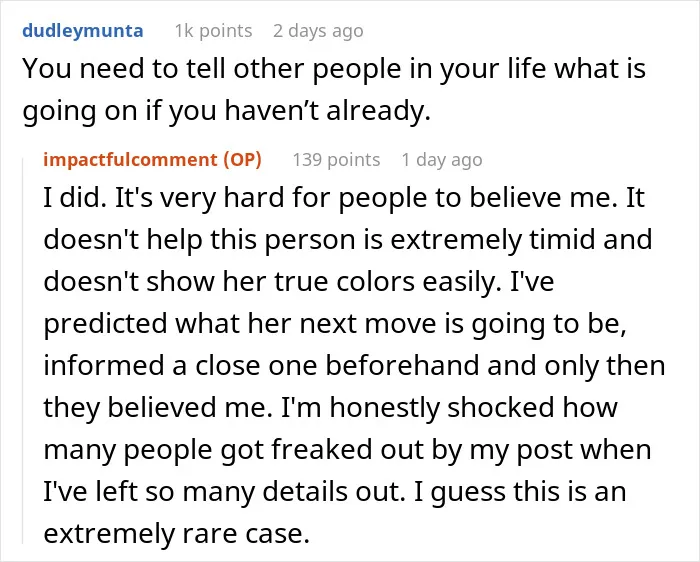The image size is (700, 562).
Task: Collapse the reply thread using the vertical line
Action: click(x=23, y=350)
